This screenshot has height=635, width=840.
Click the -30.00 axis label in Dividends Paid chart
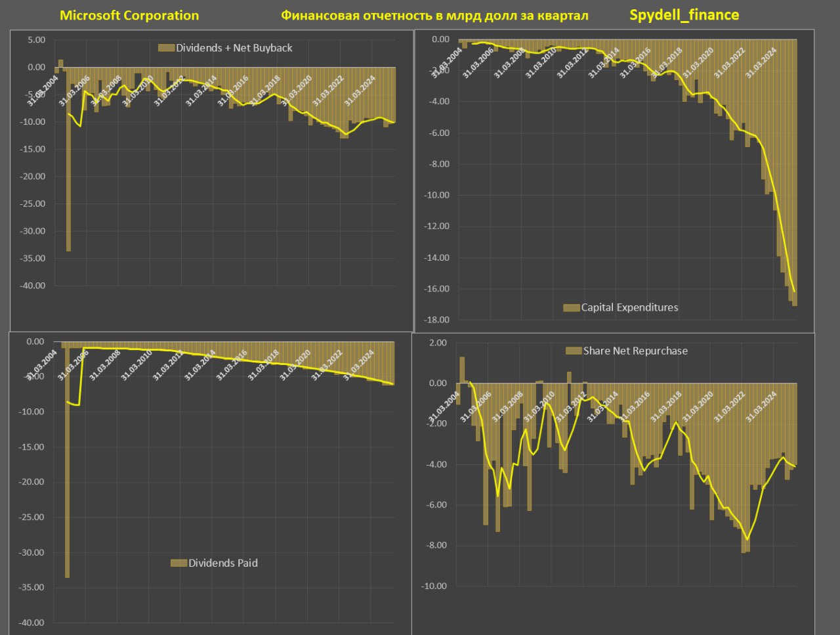[x=31, y=552]
